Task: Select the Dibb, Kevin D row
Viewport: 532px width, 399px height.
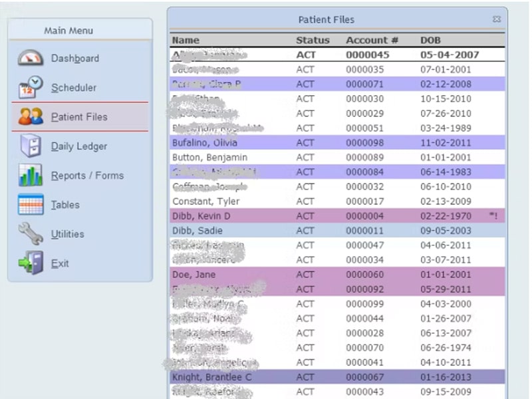Action: (201, 216)
